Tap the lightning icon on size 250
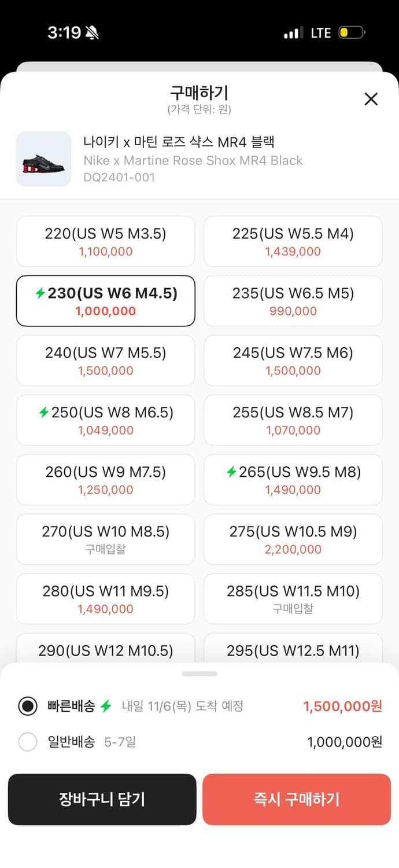The image size is (399, 868). [x=43, y=413]
